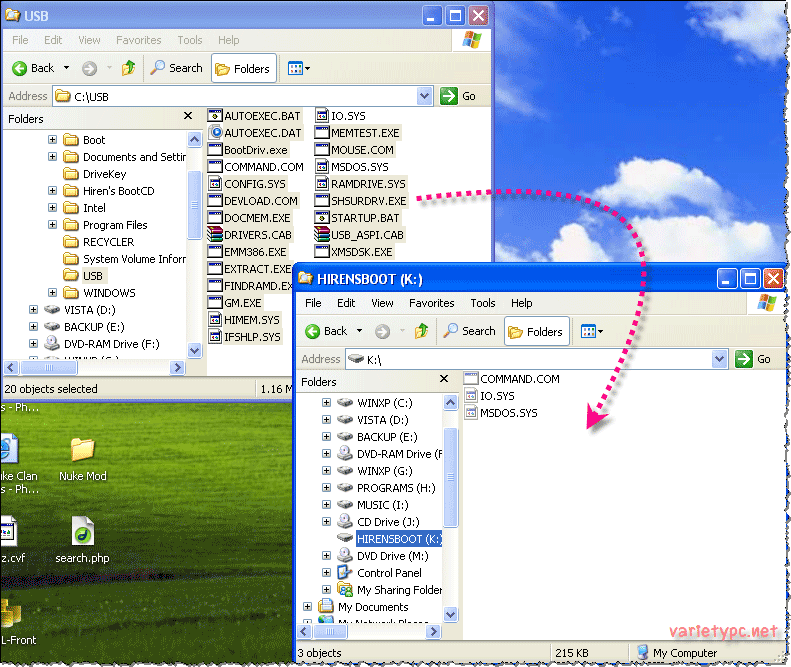Select CD Drive (J:) in tree
791x667 pixels.
click(378, 521)
